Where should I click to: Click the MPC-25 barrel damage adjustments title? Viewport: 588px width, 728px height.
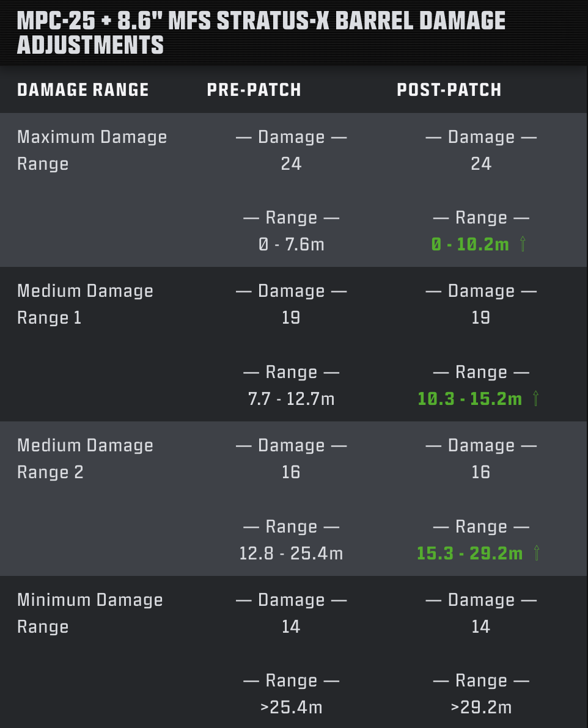pyautogui.click(x=261, y=33)
